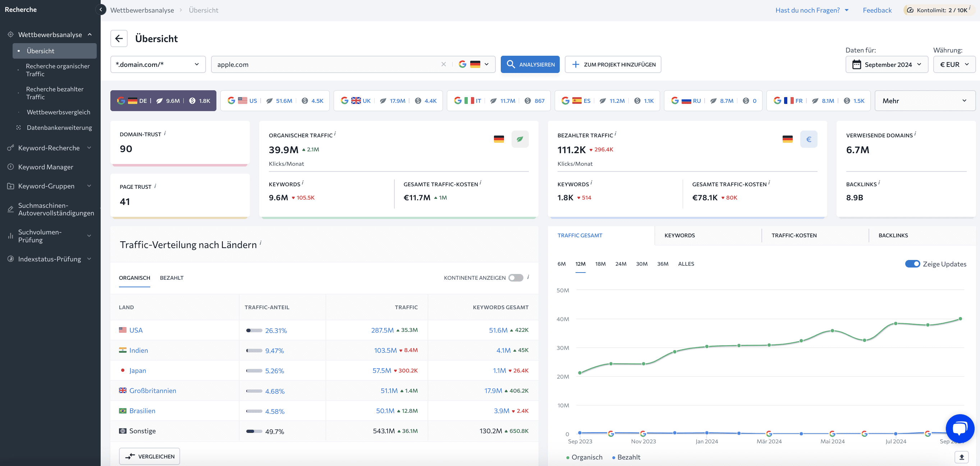This screenshot has width=980, height=466.
Task: Click the last green data point on chart
Action: click(960, 319)
